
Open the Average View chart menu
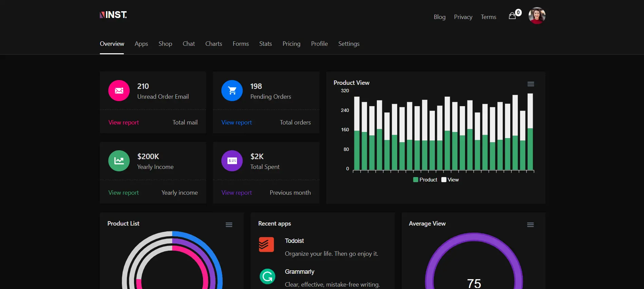[530, 225]
